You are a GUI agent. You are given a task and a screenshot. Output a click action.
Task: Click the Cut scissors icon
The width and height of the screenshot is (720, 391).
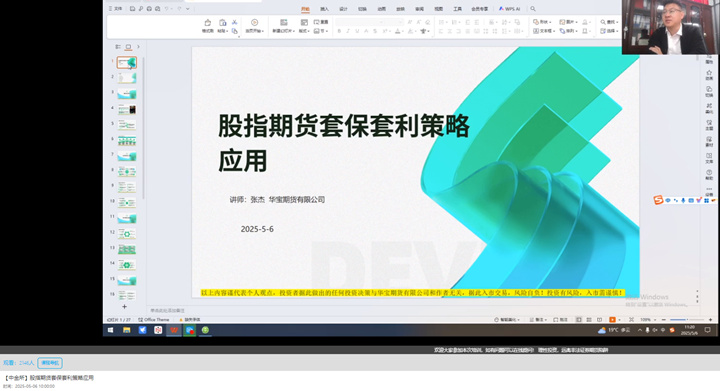pos(234,22)
